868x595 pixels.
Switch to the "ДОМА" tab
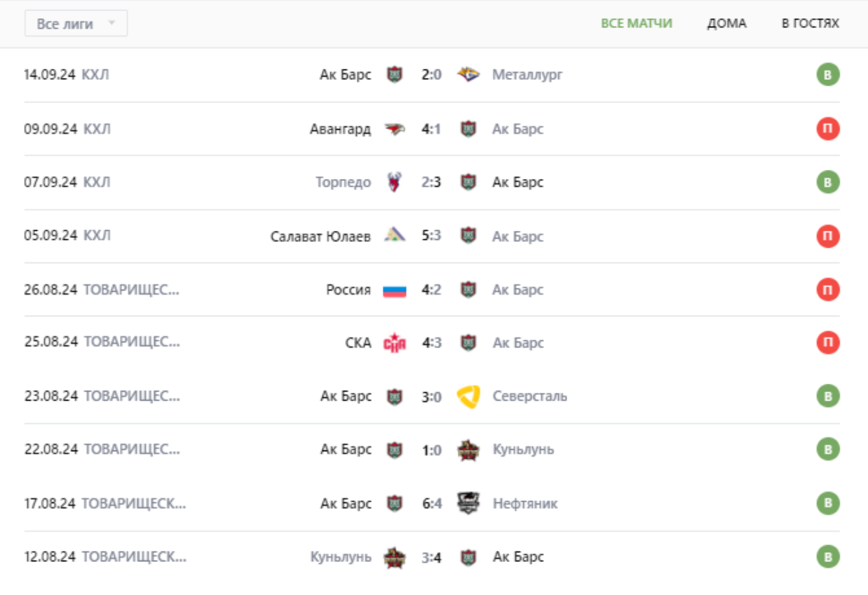point(726,23)
